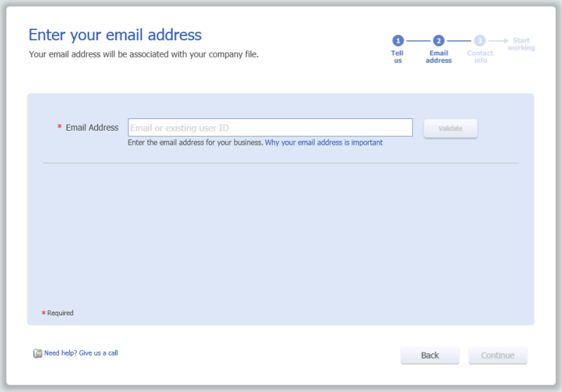Click the red asterisk before Email Address

pos(60,127)
